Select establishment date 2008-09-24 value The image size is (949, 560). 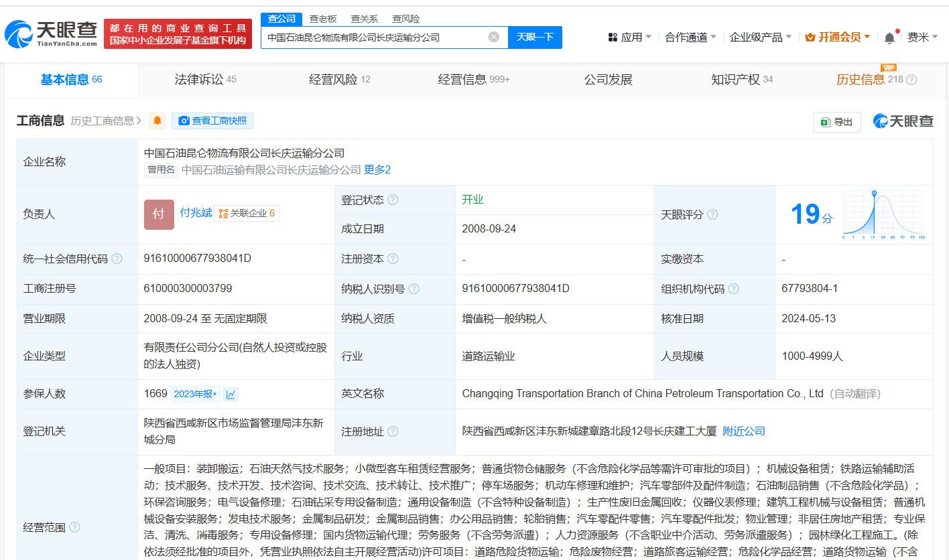click(489, 229)
